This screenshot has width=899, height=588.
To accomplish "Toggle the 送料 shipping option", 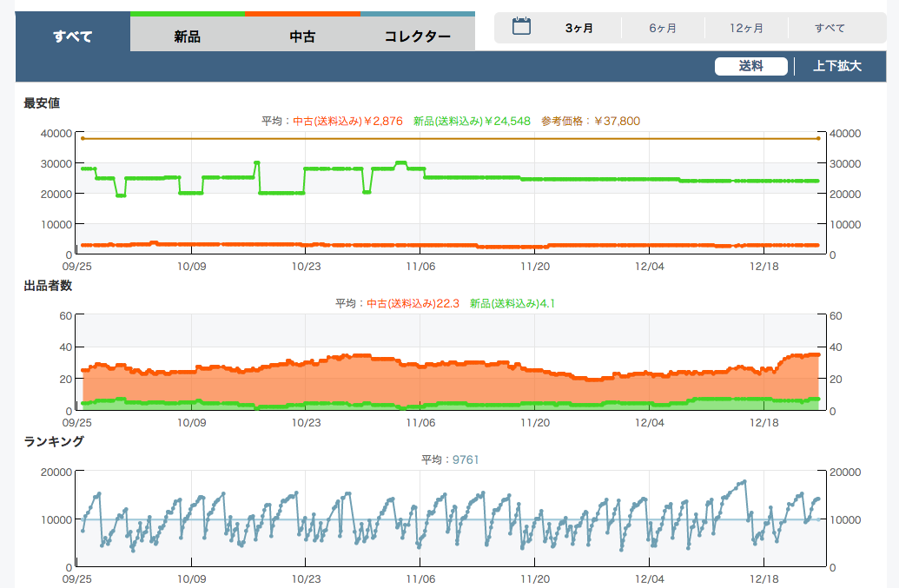I will 750,66.
